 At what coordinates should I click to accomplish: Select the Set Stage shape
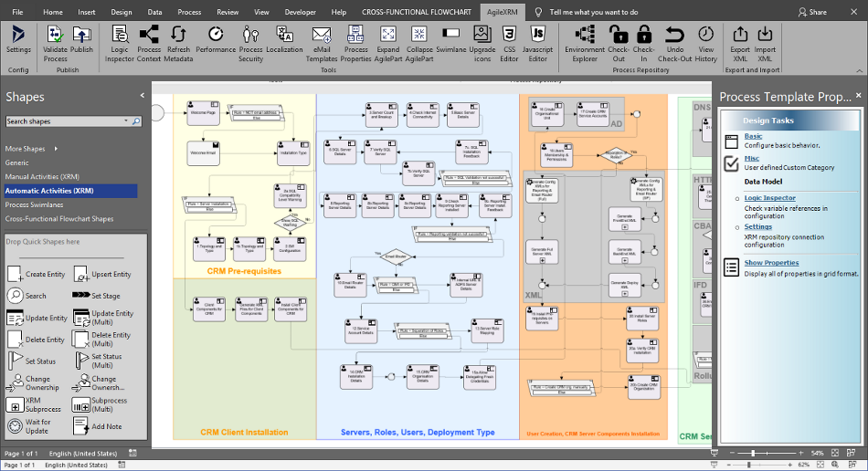pyautogui.click(x=96, y=295)
